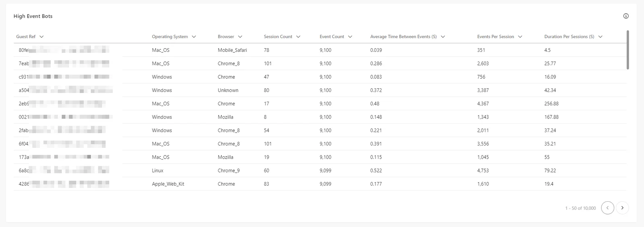644x227 pixels.
Task: Click session count value 8
Action: [265, 117]
